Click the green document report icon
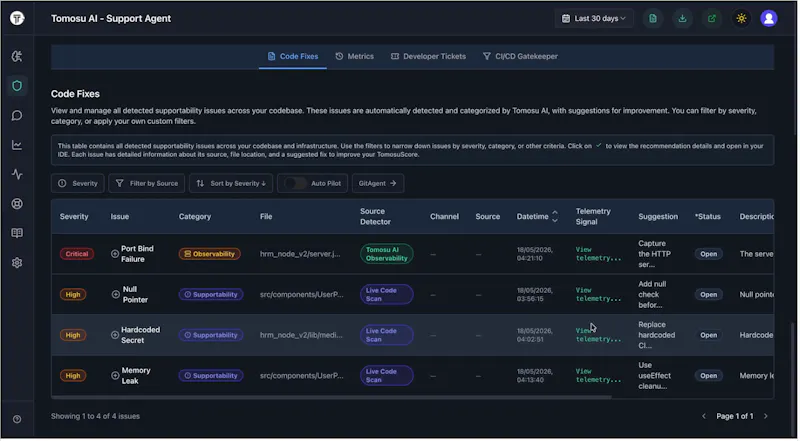The width and height of the screenshot is (800, 441). pyautogui.click(x=653, y=18)
